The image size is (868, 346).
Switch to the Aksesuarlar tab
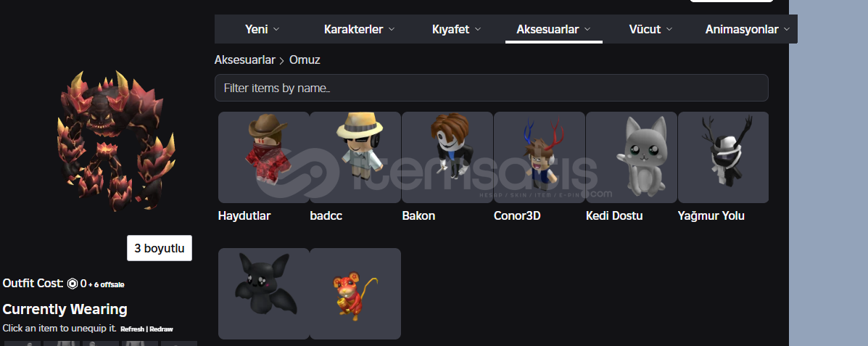pos(553,29)
